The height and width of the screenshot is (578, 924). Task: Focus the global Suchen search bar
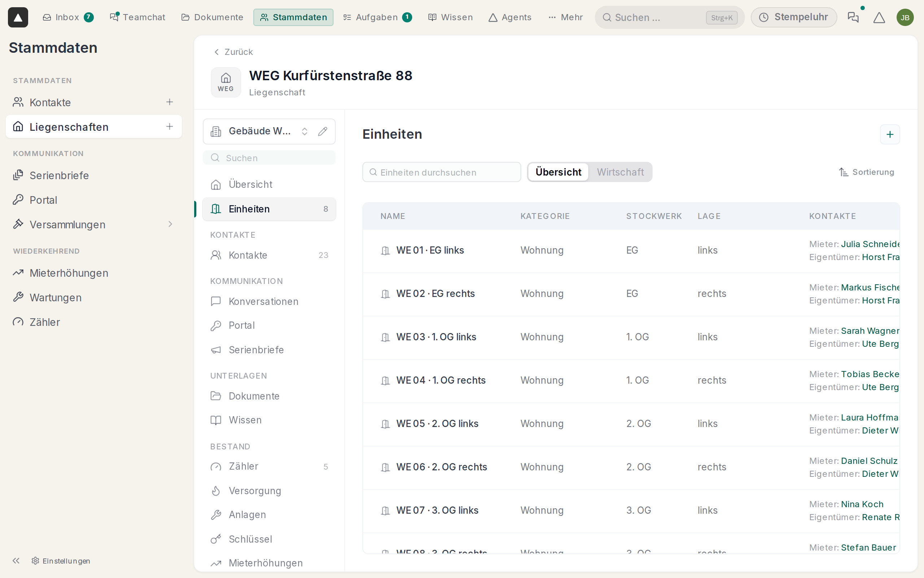(x=669, y=17)
